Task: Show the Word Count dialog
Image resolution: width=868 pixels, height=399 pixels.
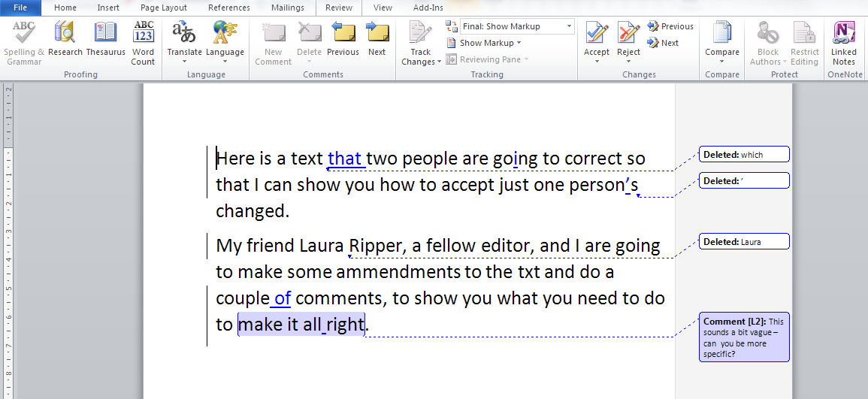Action: click(143, 43)
